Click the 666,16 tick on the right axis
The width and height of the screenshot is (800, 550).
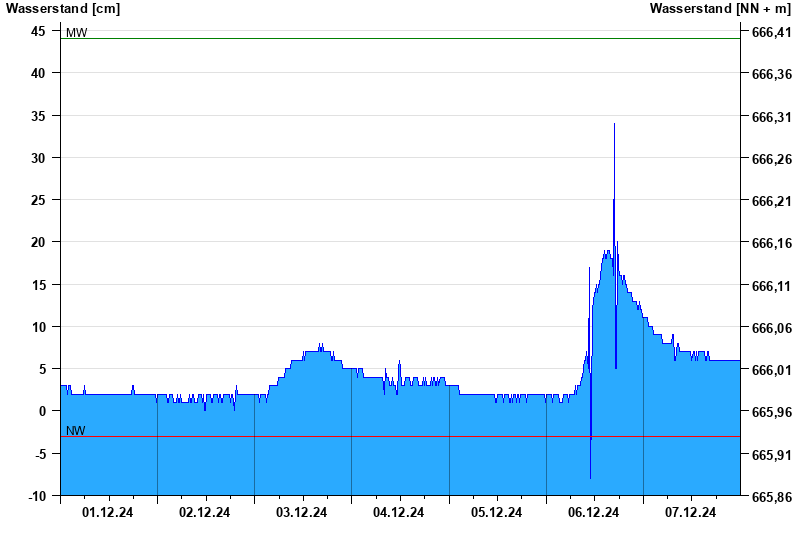click(x=771, y=244)
